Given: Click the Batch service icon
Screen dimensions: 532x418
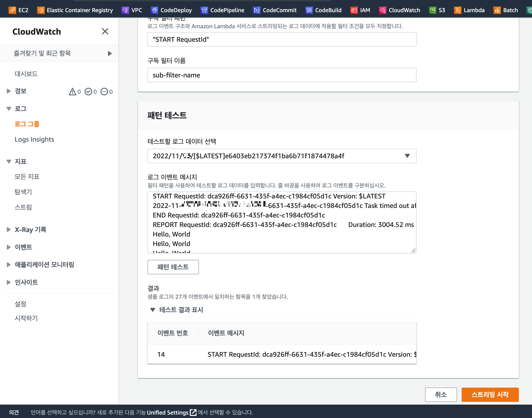Looking at the screenshot, I should tap(497, 10).
